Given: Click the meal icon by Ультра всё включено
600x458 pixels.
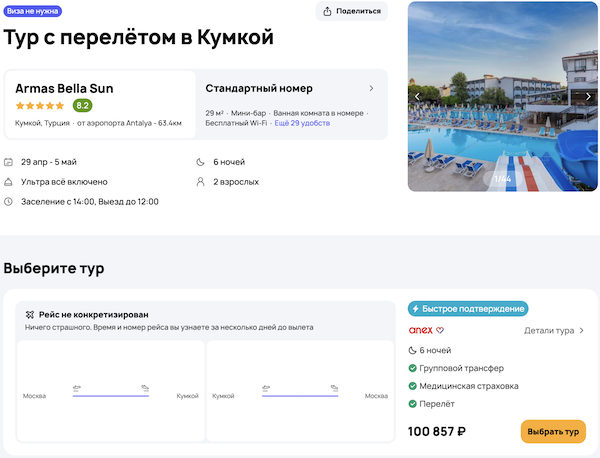Looking at the screenshot, I should click(9, 182).
